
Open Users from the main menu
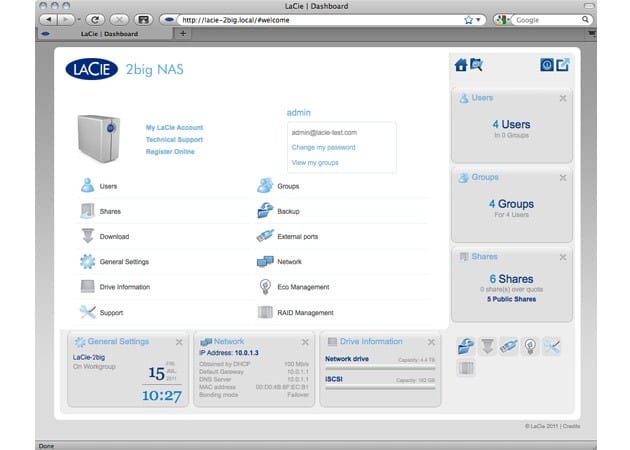[x=108, y=186]
